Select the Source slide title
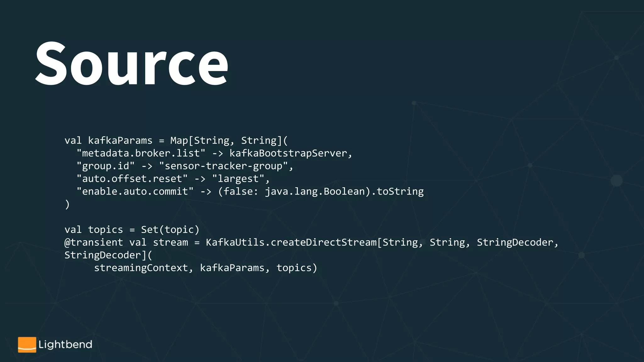Image resolution: width=644 pixels, height=362 pixels. pyautogui.click(x=131, y=63)
